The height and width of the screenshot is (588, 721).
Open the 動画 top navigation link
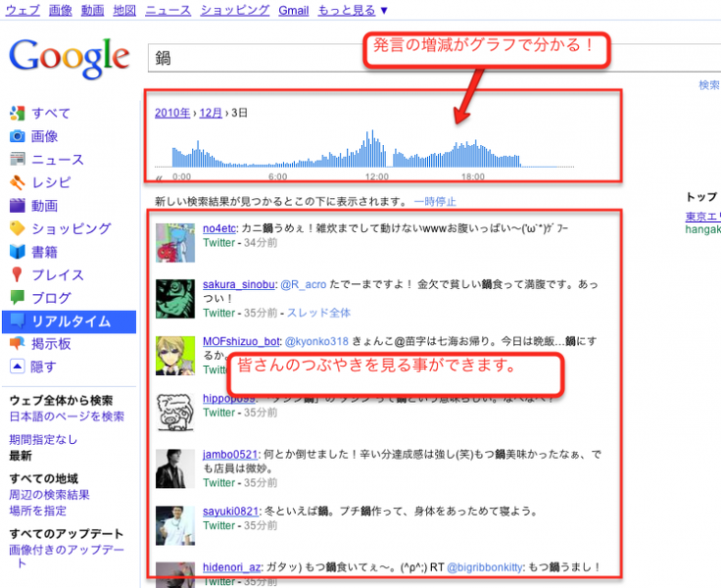coord(92,10)
